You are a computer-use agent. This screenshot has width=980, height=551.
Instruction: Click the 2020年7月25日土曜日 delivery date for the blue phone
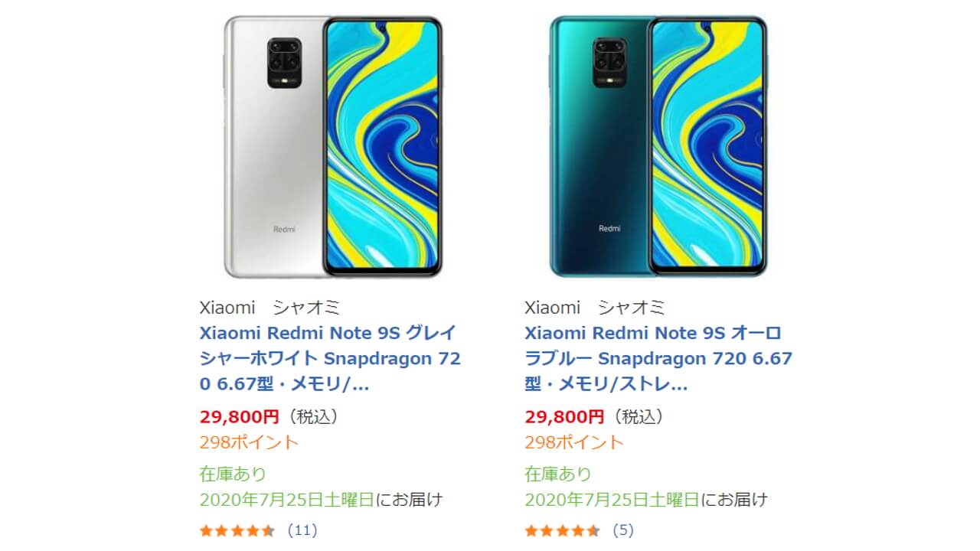pyautogui.click(x=612, y=500)
